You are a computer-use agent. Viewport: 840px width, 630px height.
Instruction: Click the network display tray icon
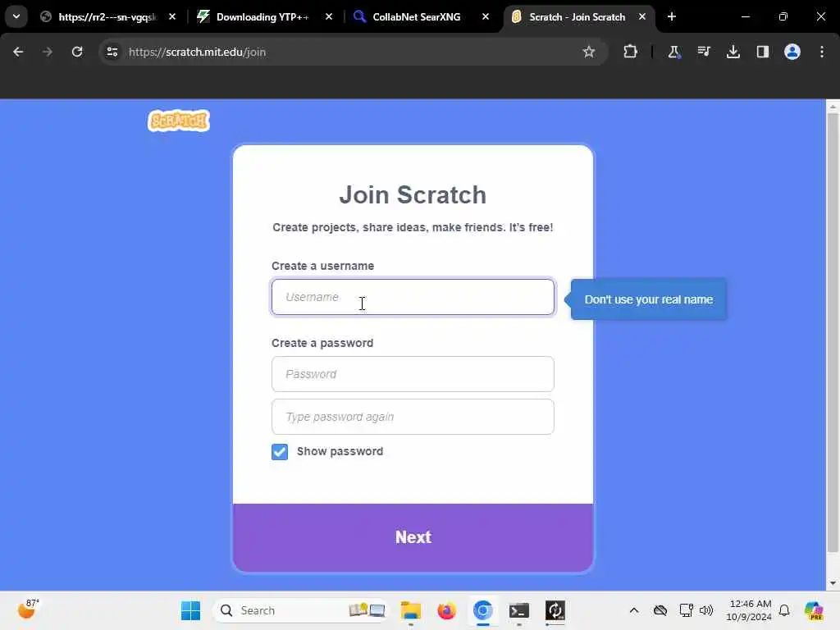(686, 610)
